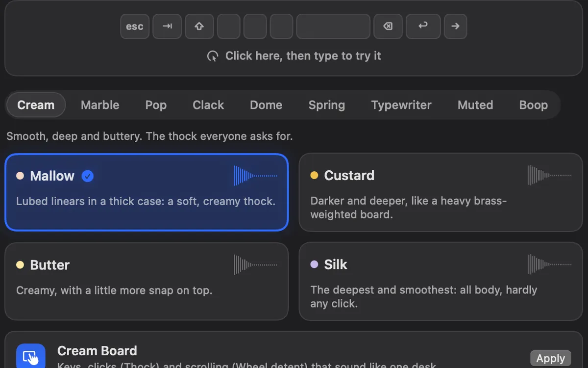Screen dimensions: 588x368
Task: Click 'Creamy, with a little more snap' text
Action: [x=114, y=290]
